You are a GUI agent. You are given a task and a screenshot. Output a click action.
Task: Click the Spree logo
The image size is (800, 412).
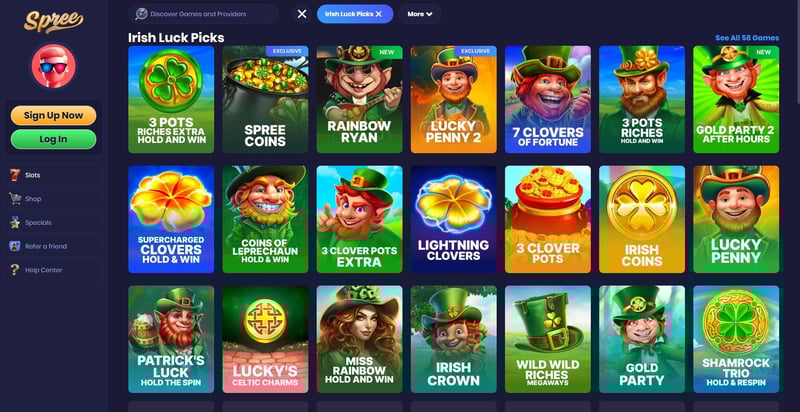click(x=53, y=21)
